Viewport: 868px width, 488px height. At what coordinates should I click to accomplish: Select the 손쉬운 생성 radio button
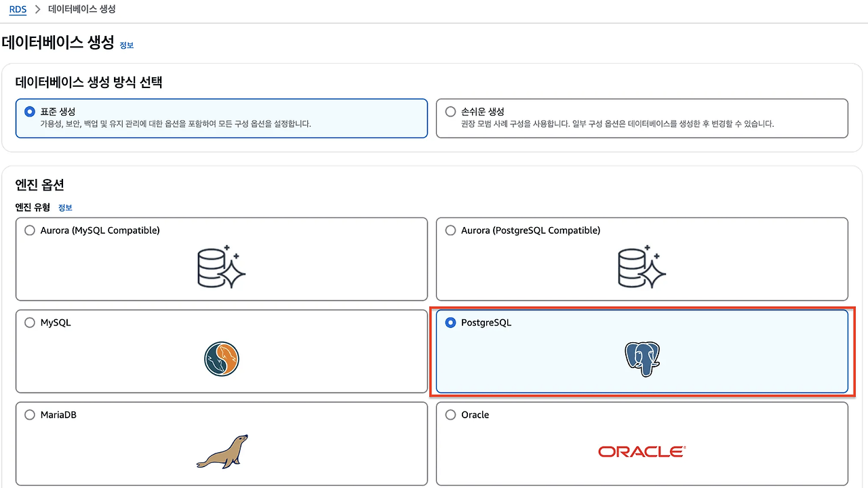450,111
